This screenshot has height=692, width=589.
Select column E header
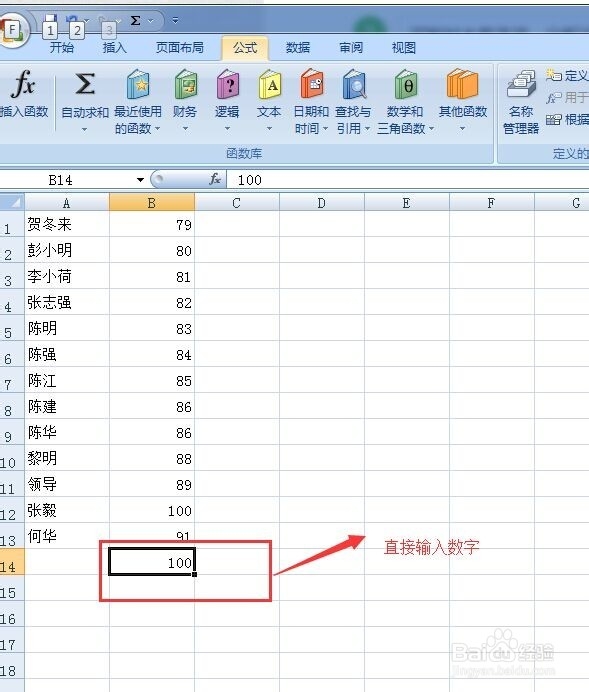click(406, 203)
